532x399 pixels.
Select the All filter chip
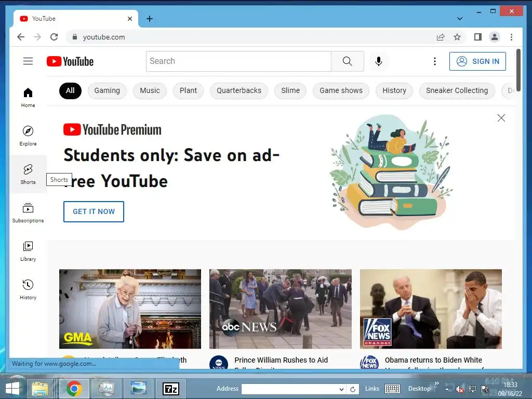pyautogui.click(x=70, y=90)
